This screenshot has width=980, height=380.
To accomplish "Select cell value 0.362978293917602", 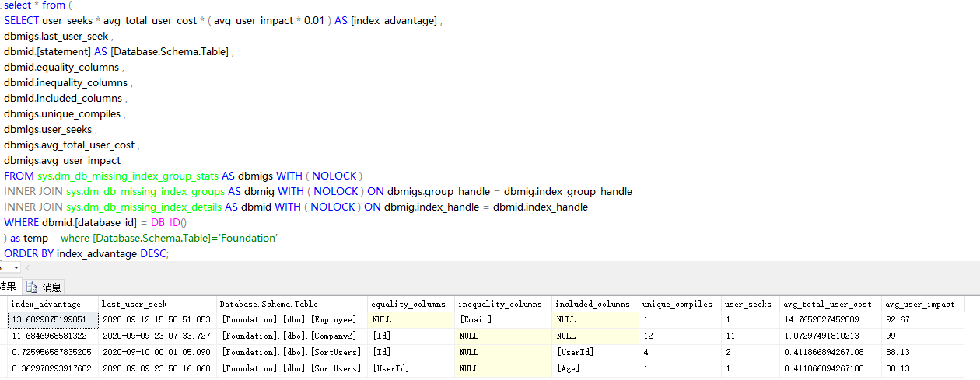I will [x=53, y=368].
